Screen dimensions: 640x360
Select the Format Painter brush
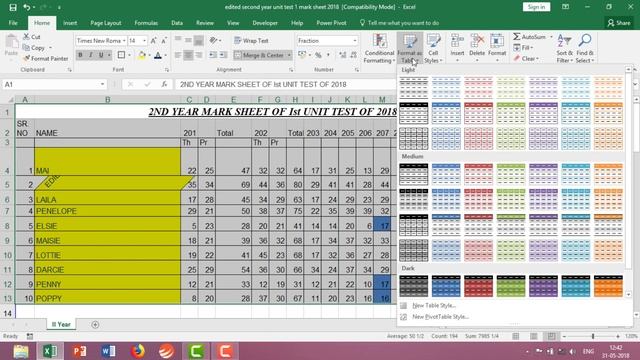[x=27, y=58]
